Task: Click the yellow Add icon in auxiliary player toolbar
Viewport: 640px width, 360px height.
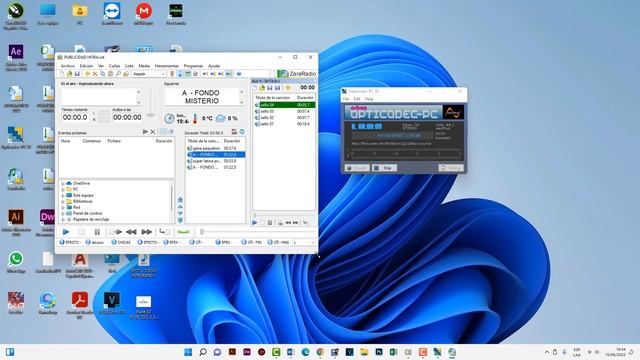Action: 288,88
